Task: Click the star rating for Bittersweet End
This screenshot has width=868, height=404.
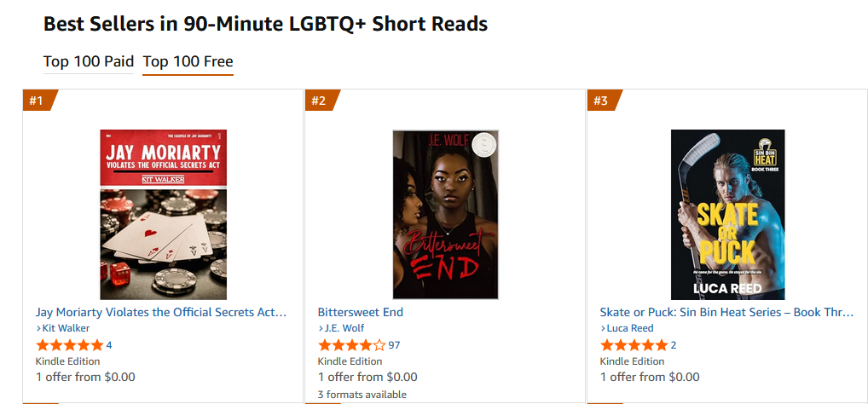Action: 351,345
